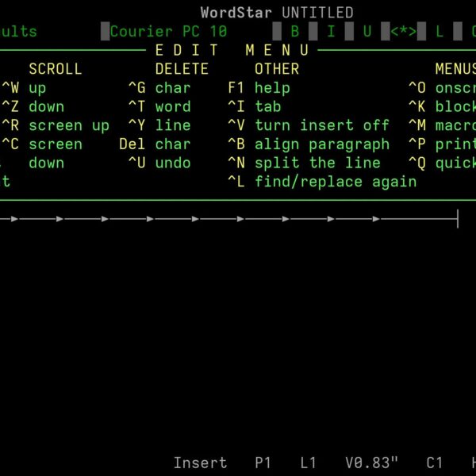The image size is (476, 476).
Task: Click ^U undo command
Action: pos(159,163)
